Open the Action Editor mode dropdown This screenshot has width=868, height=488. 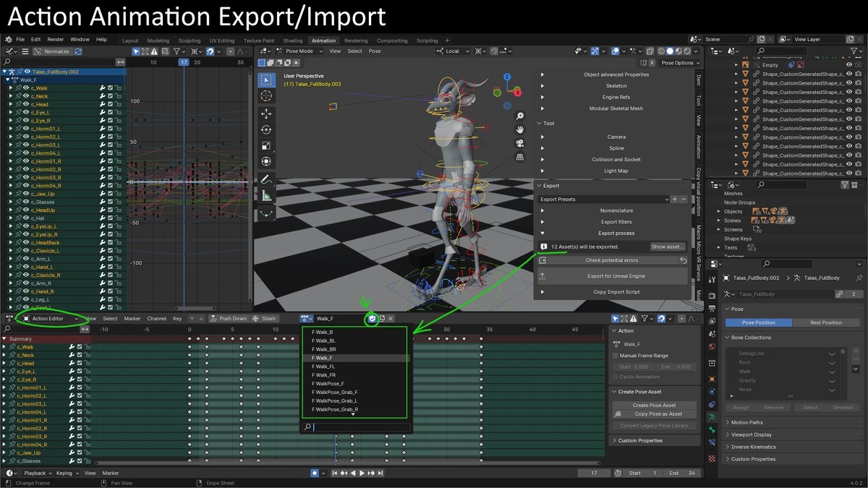click(x=51, y=319)
